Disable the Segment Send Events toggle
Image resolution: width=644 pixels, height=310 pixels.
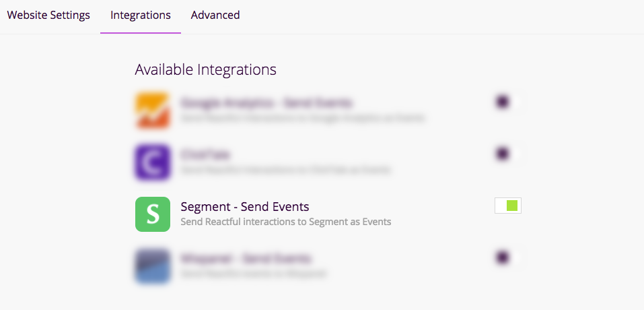pos(508,206)
